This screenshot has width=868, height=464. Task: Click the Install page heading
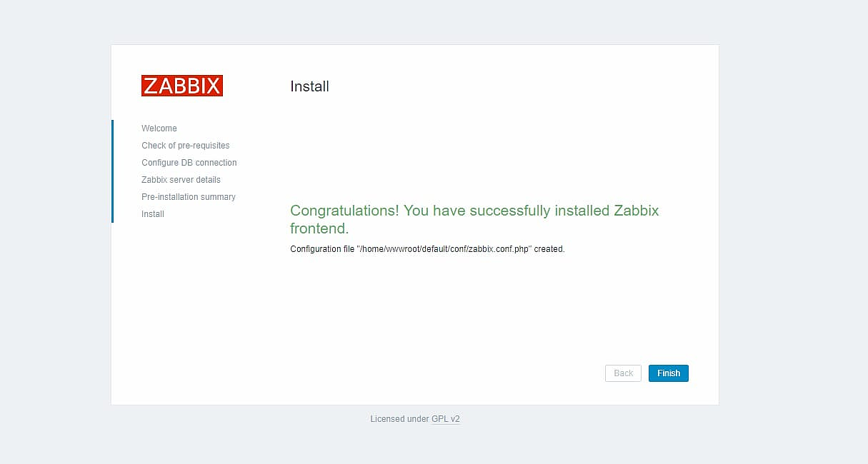pyautogui.click(x=309, y=86)
